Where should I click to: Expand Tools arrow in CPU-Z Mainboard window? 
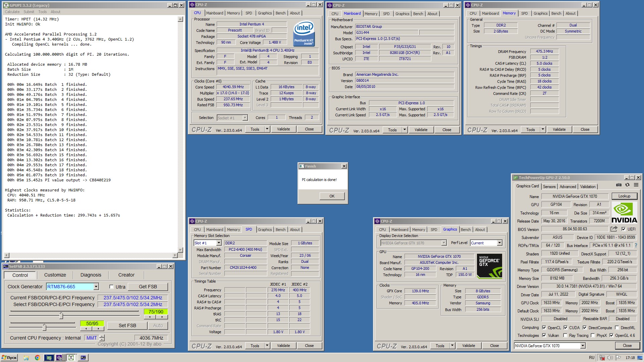click(x=405, y=130)
